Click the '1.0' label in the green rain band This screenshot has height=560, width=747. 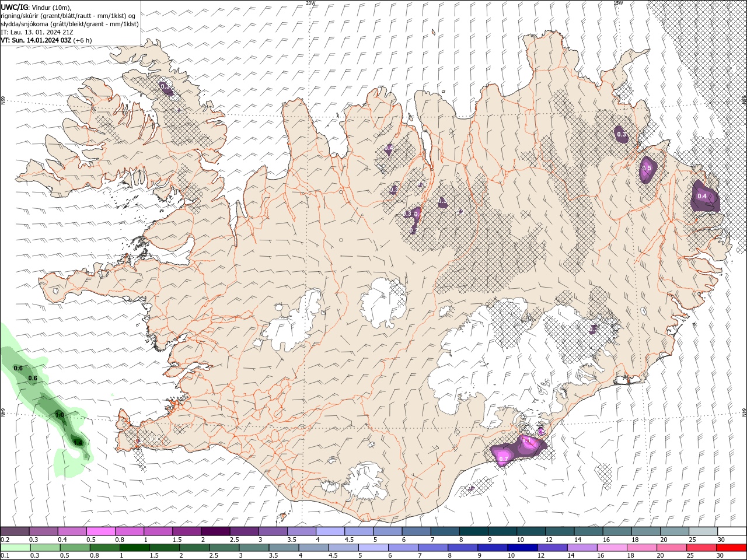click(60, 415)
